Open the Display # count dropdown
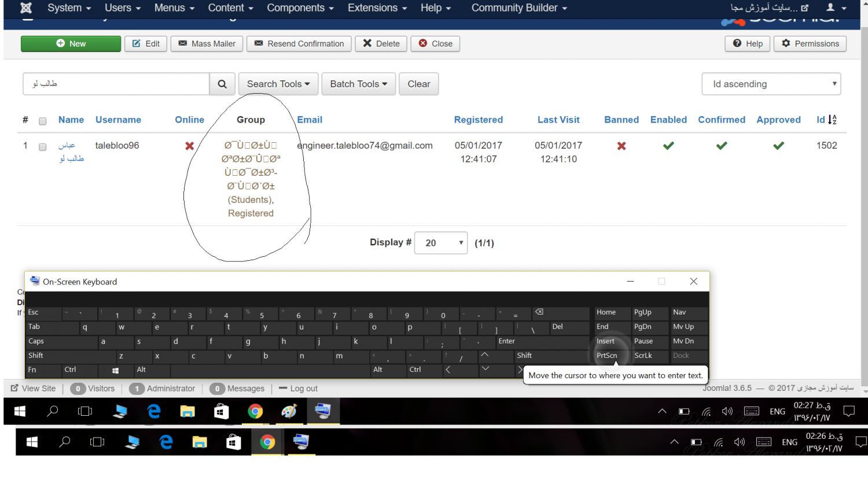The height and width of the screenshot is (488, 868). pyautogui.click(x=440, y=243)
